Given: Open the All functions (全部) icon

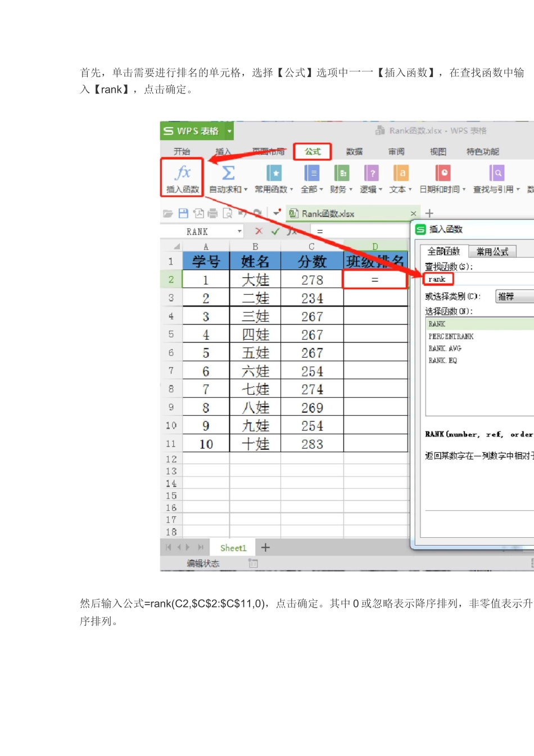Looking at the screenshot, I should (x=311, y=173).
